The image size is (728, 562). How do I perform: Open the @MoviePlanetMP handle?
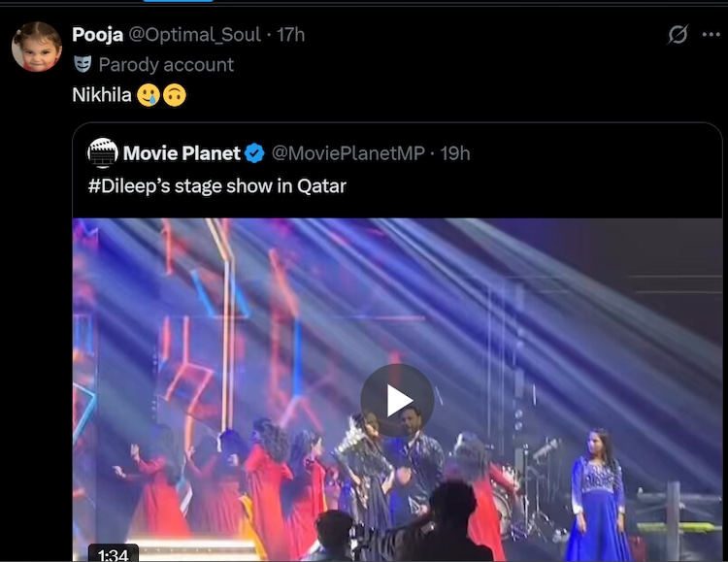pos(347,153)
